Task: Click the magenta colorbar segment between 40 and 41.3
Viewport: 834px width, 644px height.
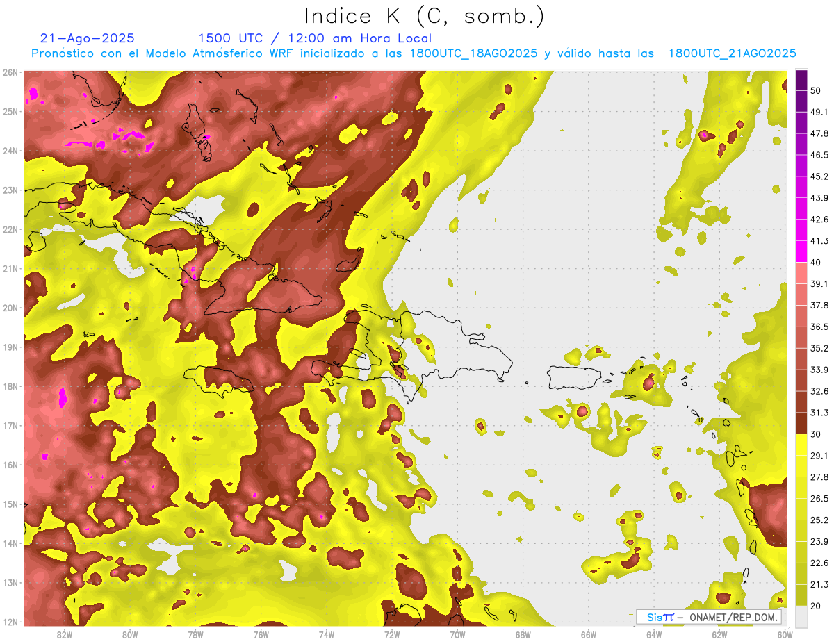Action: [801, 251]
